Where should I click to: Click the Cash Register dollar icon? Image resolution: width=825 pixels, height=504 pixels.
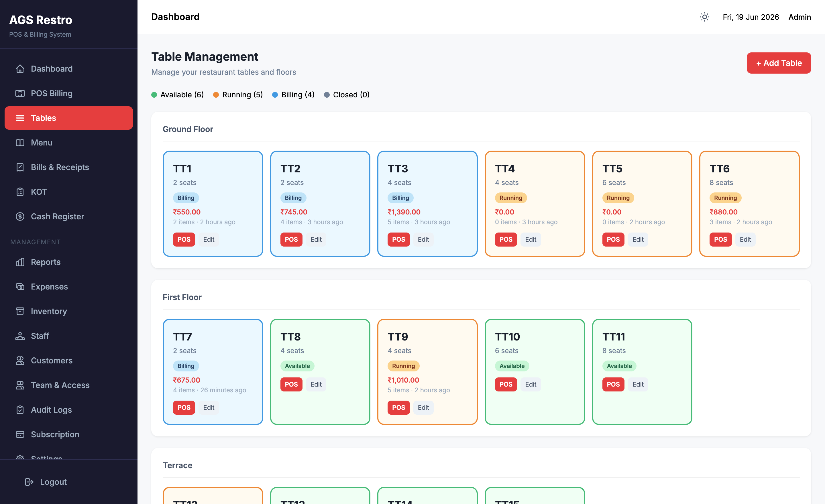point(20,216)
